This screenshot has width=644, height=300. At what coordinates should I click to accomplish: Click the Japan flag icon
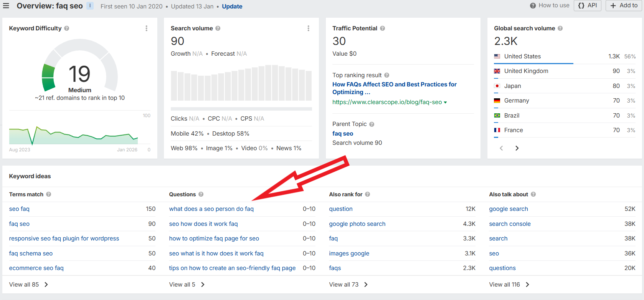click(x=497, y=86)
